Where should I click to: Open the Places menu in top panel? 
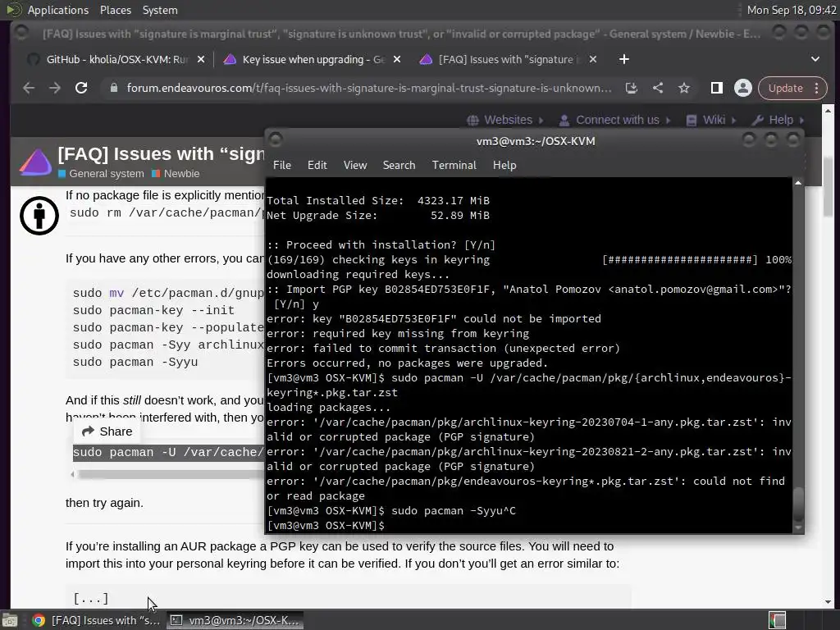click(115, 10)
